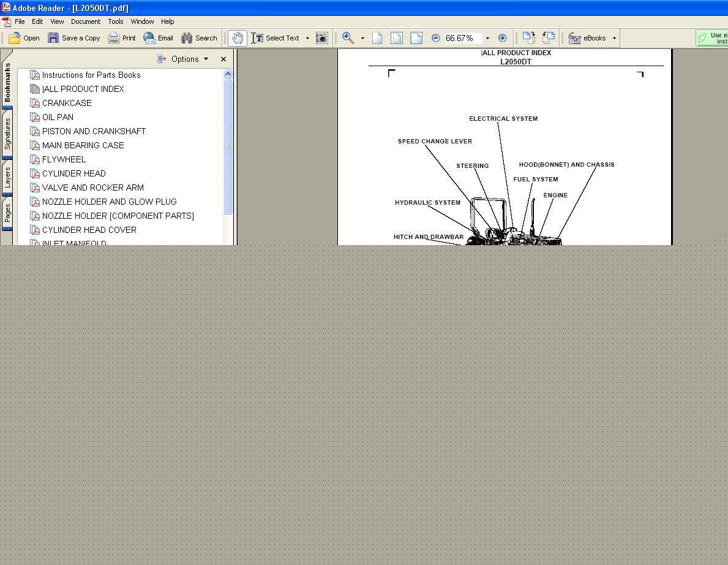
Task: Expand the eBooks dropdown arrow
Action: coord(614,38)
